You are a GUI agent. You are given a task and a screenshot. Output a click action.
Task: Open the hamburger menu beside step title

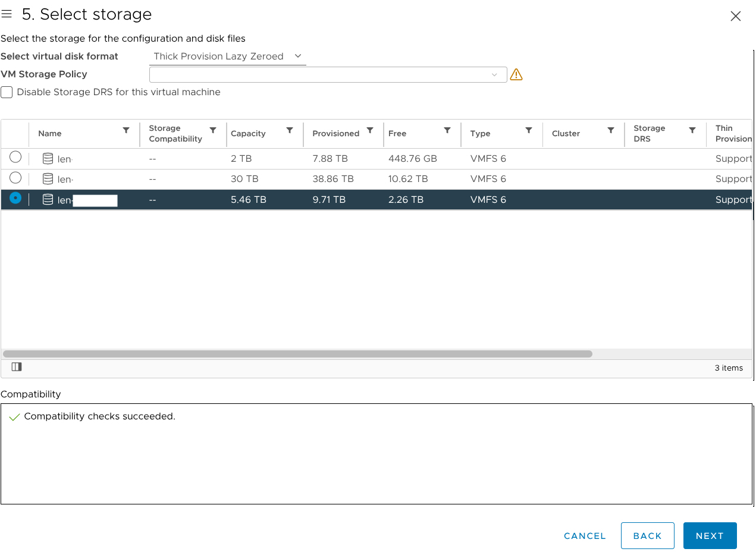[x=7, y=14]
